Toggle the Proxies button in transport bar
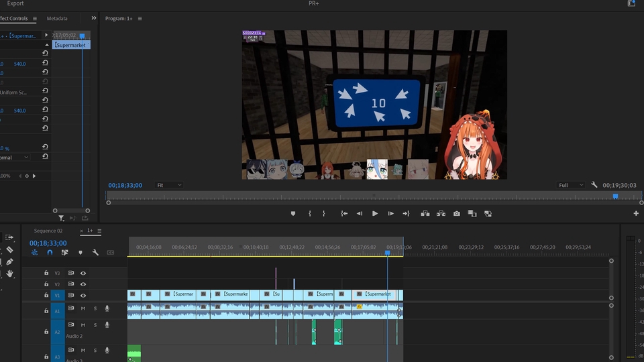 [x=488, y=213]
